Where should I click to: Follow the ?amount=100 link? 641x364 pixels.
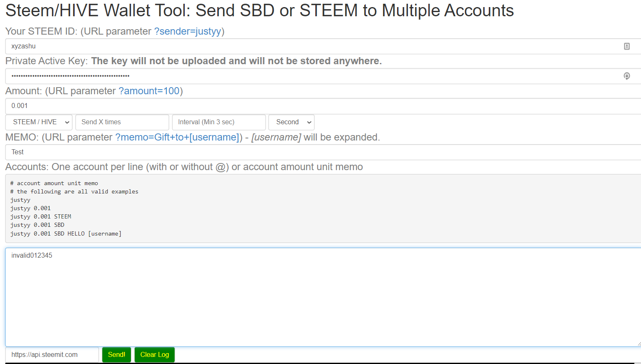click(x=149, y=91)
